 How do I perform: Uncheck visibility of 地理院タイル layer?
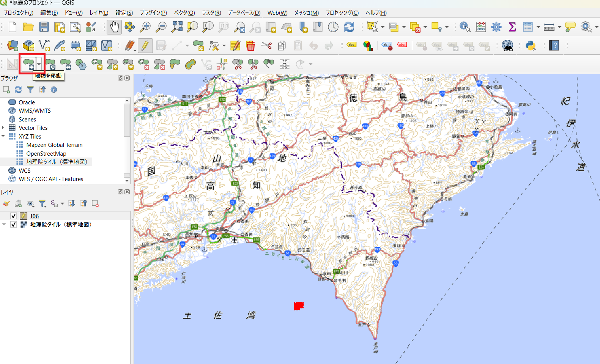13,224
